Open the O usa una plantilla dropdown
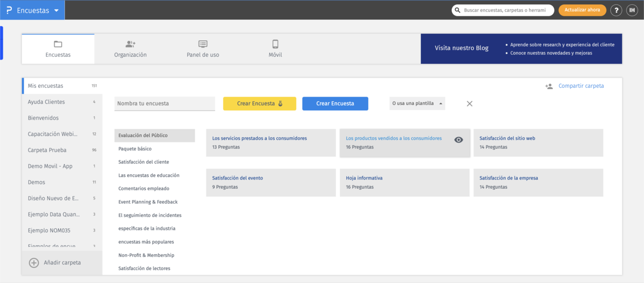The width and height of the screenshot is (644, 283). click(x=417, y=103)
